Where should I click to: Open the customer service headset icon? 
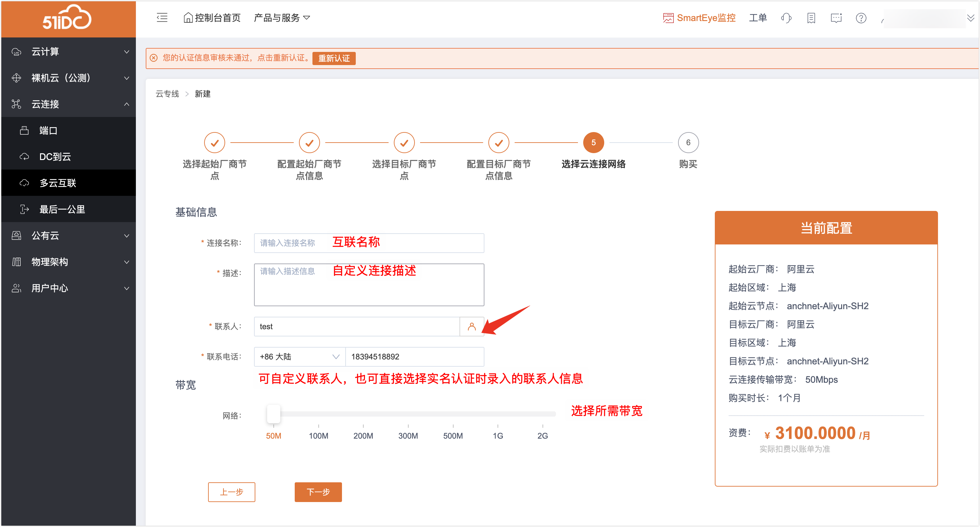tap(786, 18)
